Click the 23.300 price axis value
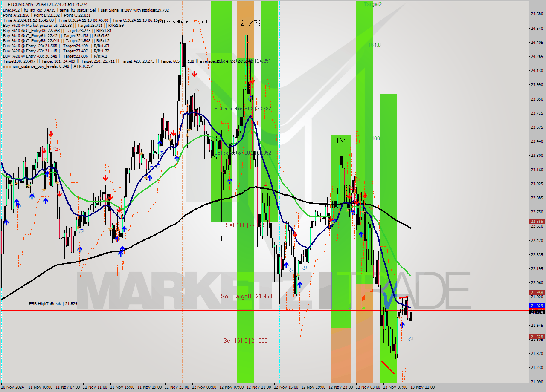Image resolution: width=546 pixels, height=392 pixels. 537,156
